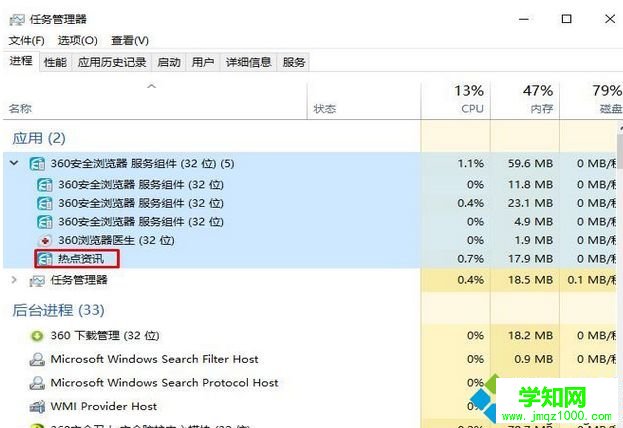
Task: Click the Search Filter Host icon
Action: pyautogui.click(x=37, y=359)
